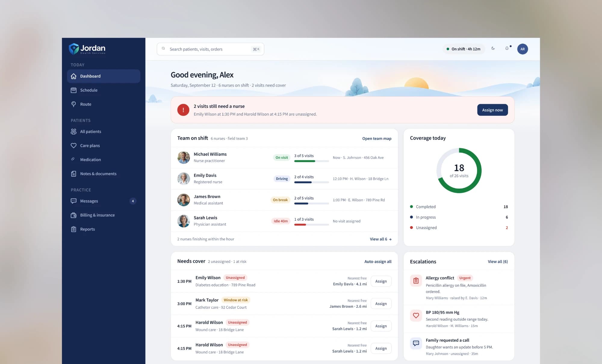The image size is (602, 364).
Task: Click James Brown's 2 of 5 visits progress bar
Action: tap(312, 203)
